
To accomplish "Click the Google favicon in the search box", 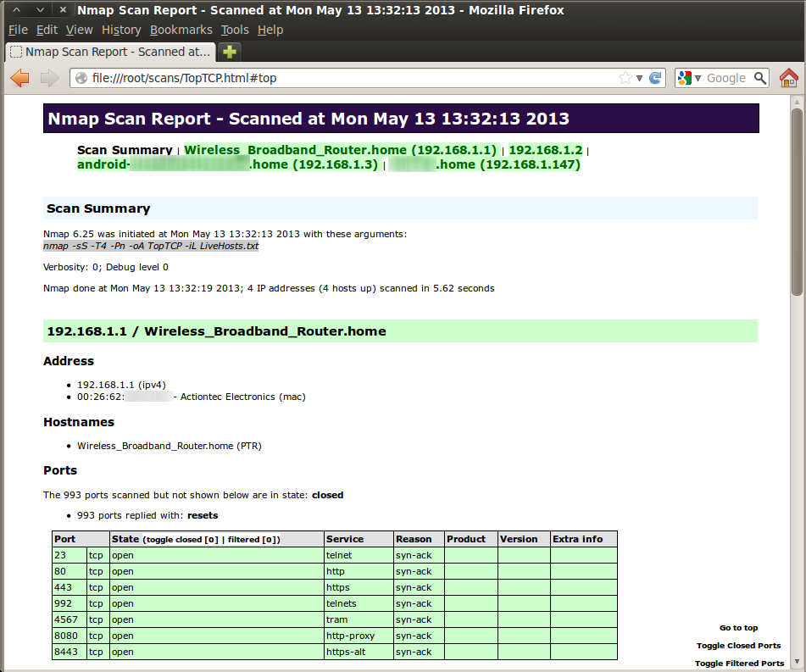I will (x=685, y=77).
